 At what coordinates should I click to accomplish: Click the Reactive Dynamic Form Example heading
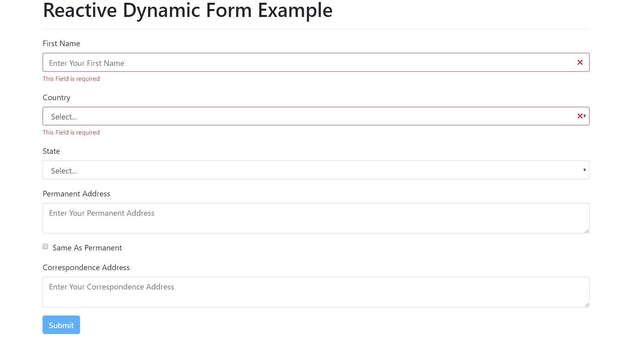tap(188, 11)
